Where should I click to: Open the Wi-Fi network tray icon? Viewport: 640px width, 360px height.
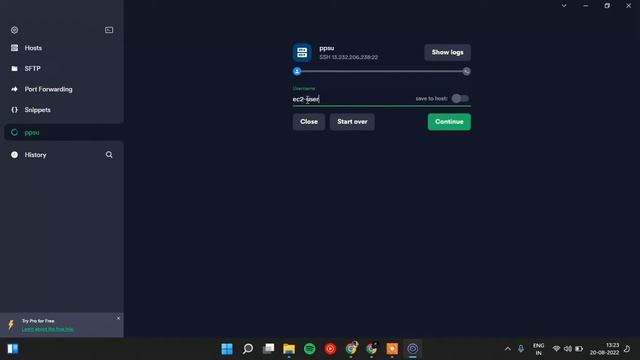[x=556, y=349]
